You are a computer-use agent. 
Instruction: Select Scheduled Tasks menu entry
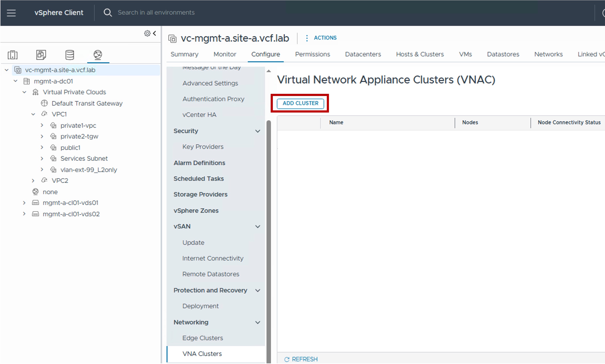(199, 179)
